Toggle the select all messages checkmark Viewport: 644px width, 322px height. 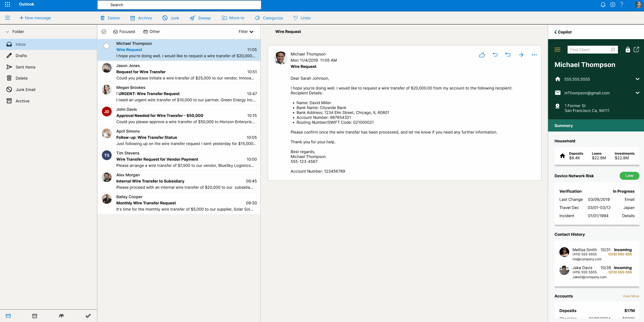(104, 32)
